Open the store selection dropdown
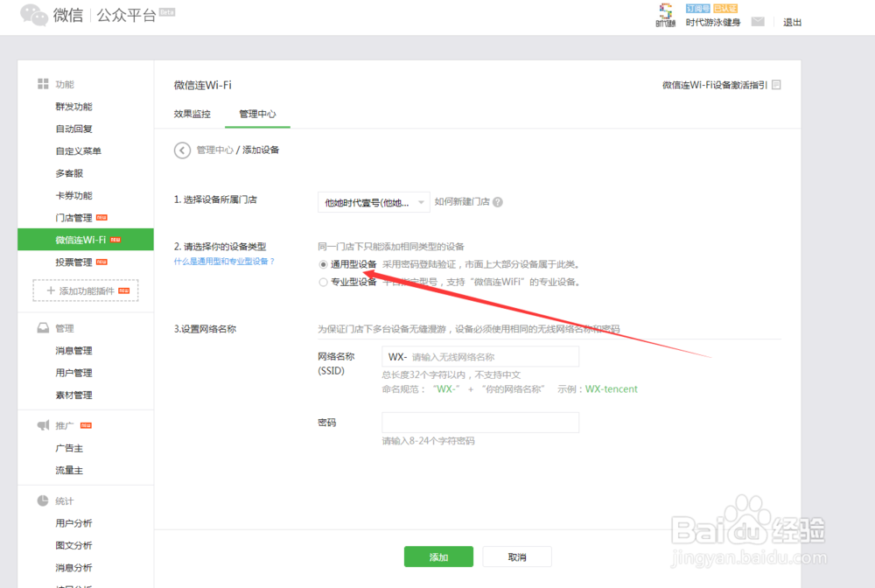The height and width of the screenshot is (588, 875). pos(374,202)
